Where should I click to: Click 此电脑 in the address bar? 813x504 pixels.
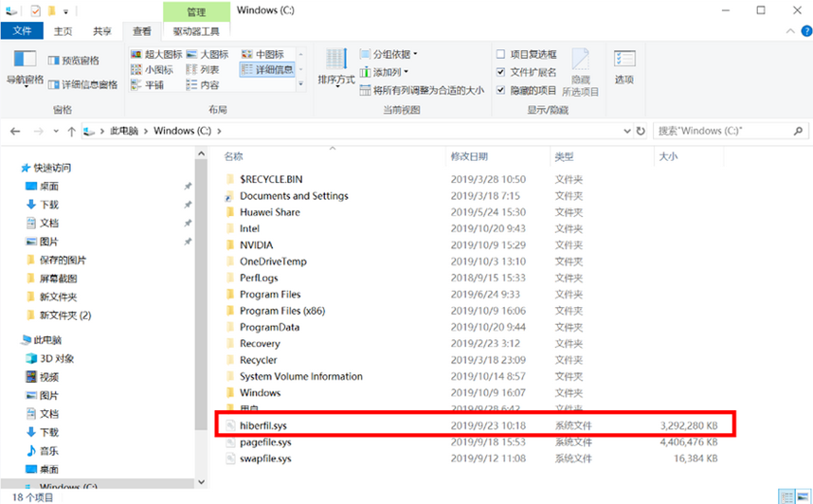coord(124,131)
